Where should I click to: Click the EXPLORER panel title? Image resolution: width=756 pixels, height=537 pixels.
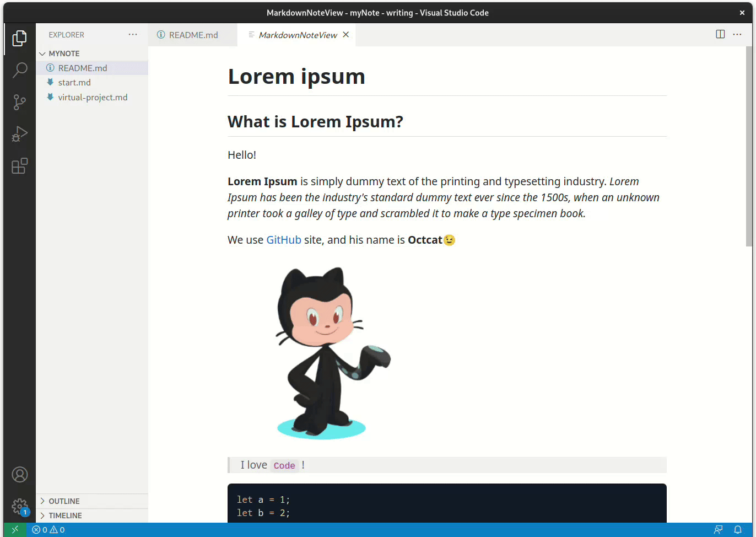[x=66, y=35]
